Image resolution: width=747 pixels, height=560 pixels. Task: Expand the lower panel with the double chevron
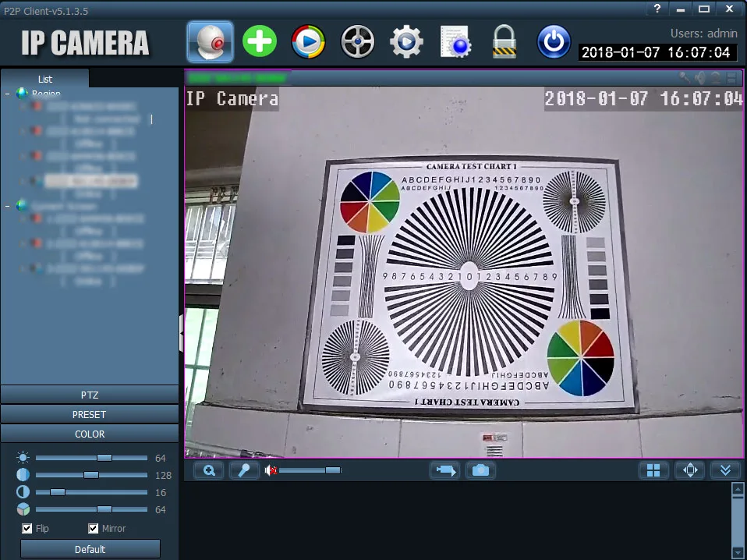point(725,470)
